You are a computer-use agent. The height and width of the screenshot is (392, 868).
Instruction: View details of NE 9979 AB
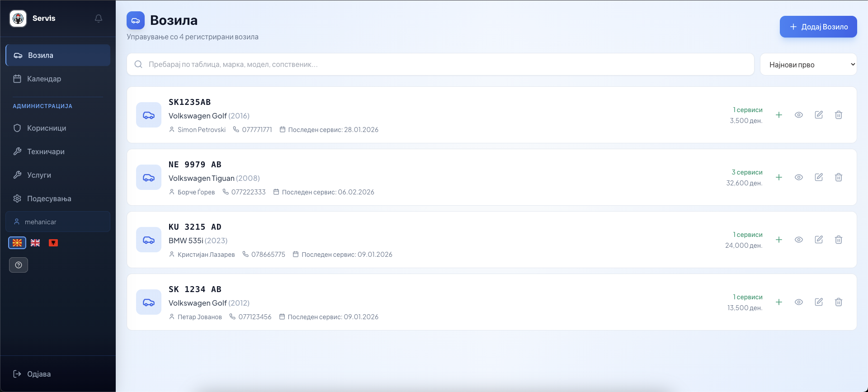799,177
